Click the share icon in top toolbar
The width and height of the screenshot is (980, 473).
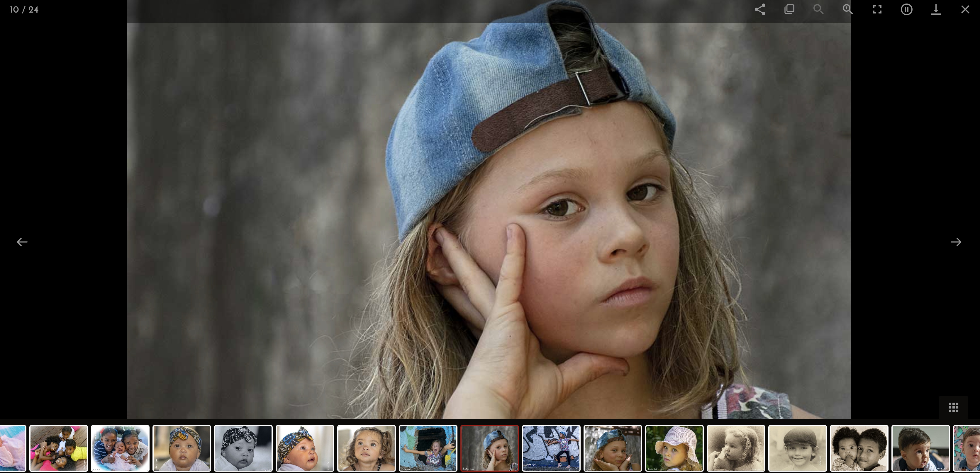click(x=760, y=9)
